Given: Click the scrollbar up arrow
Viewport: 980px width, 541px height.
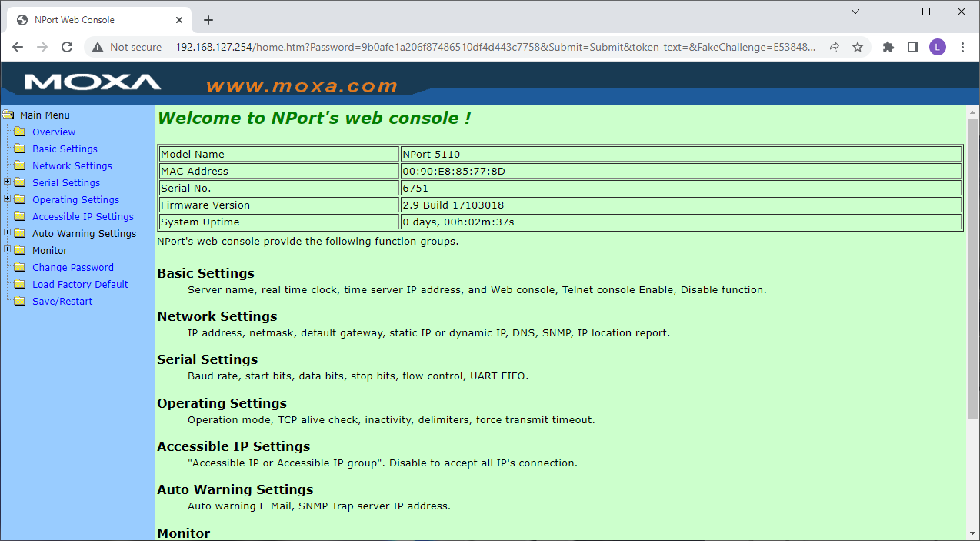Looking at the screenshot, I should [972, 112].
